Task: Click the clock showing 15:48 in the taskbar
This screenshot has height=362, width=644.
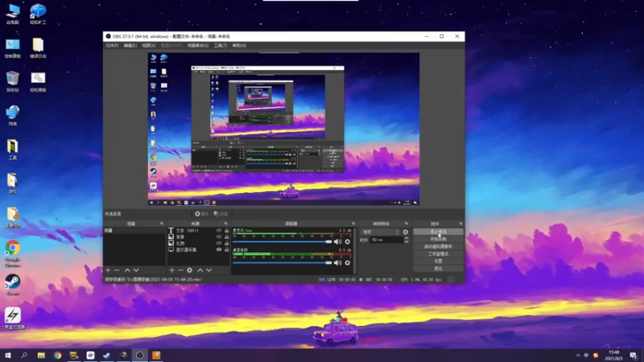Action: 613,355
